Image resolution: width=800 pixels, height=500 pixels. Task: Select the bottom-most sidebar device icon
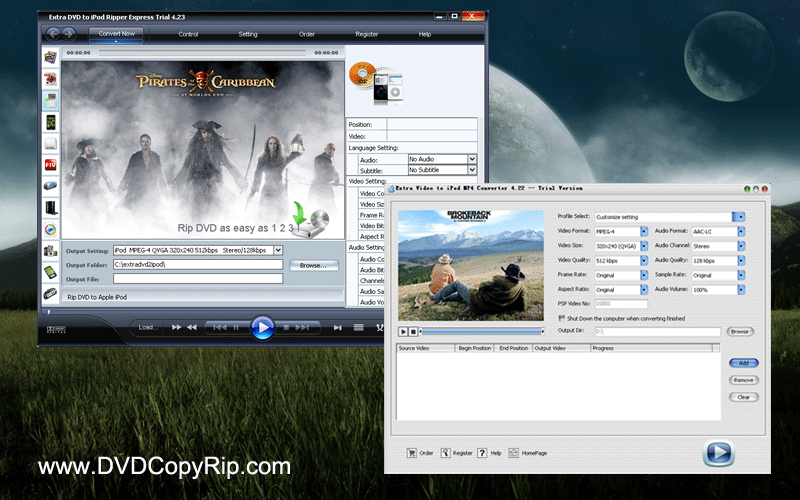coord(51,293)
